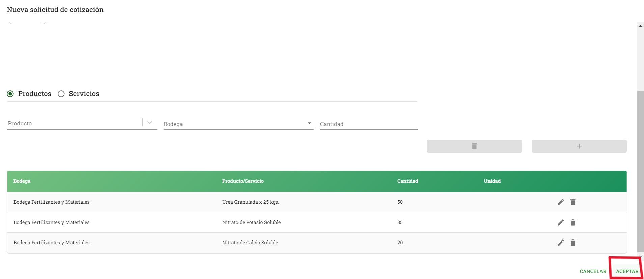The height and width of the screenshot is (279, 644).
Task: Open the Producto dropdown chevron
Action: tap(150, 123)
